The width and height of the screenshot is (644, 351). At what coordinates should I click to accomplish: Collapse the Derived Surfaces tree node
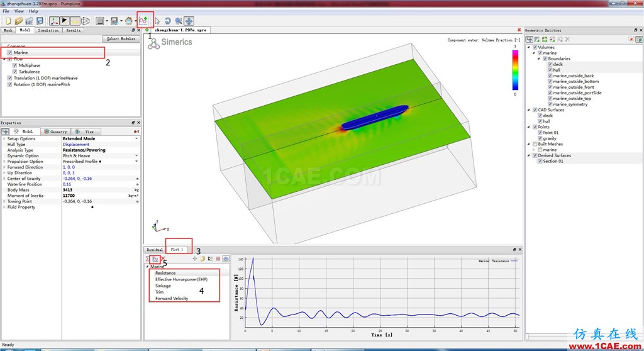(x=529, y=155)
